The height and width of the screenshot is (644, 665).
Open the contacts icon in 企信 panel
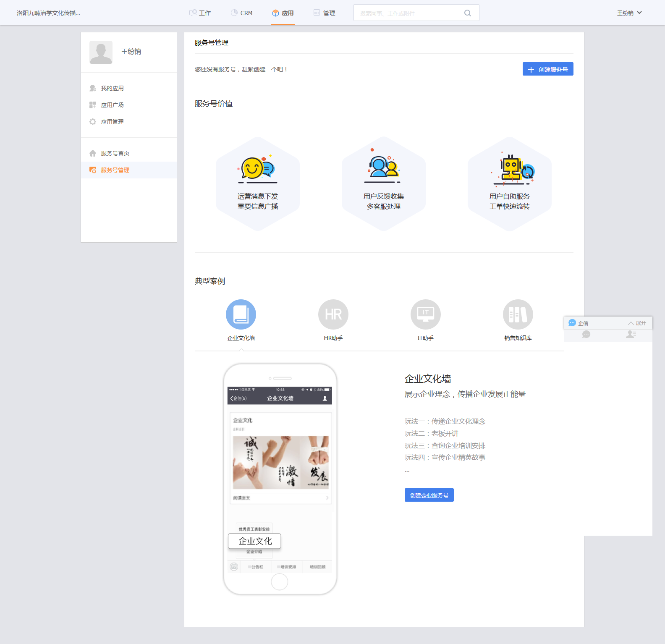[631, 334]
